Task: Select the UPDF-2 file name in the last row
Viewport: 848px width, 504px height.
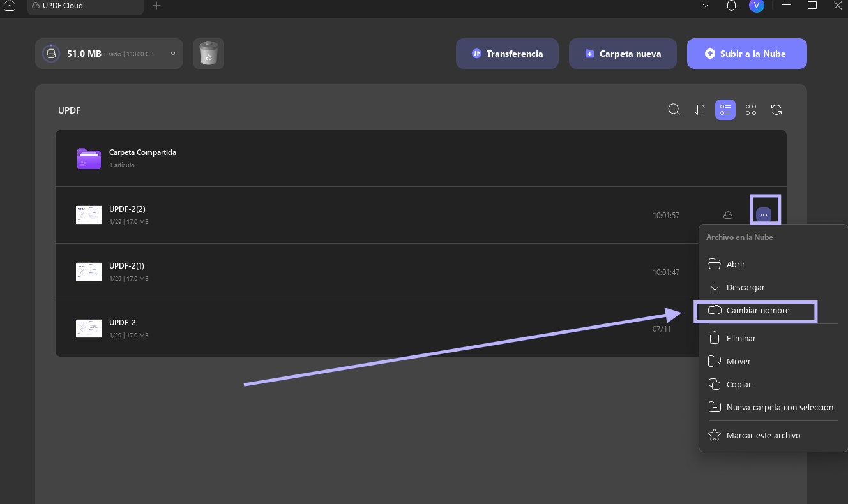Action: [x=123, y=323]
